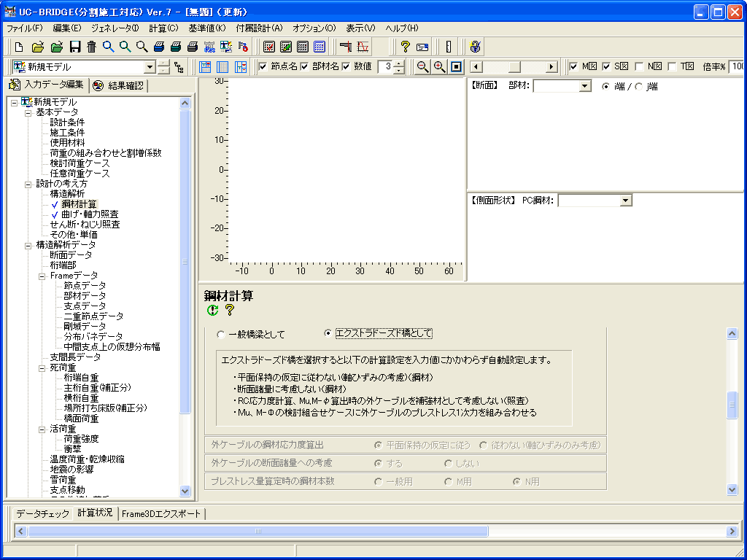Click the trash can delete icon
Screen dimensions: 747x560
point(91,47)
